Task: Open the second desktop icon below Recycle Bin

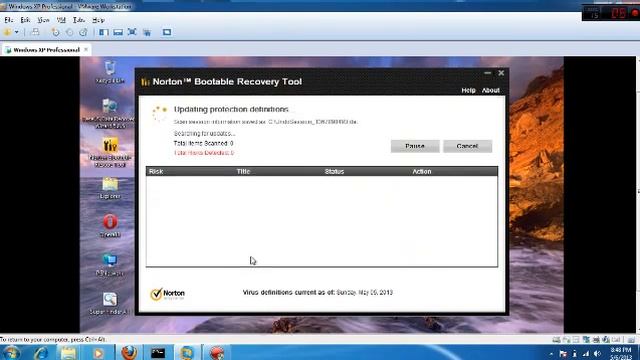Action: [109, 113]
